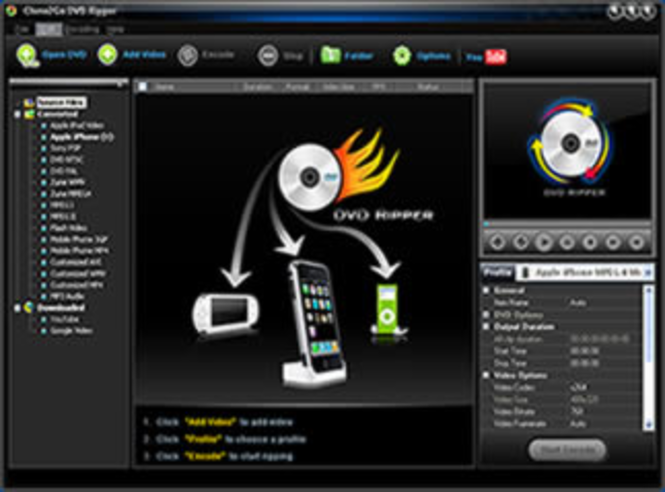Click the Options text label
This screenshot has width=665, height=492.
pos(433,56)
